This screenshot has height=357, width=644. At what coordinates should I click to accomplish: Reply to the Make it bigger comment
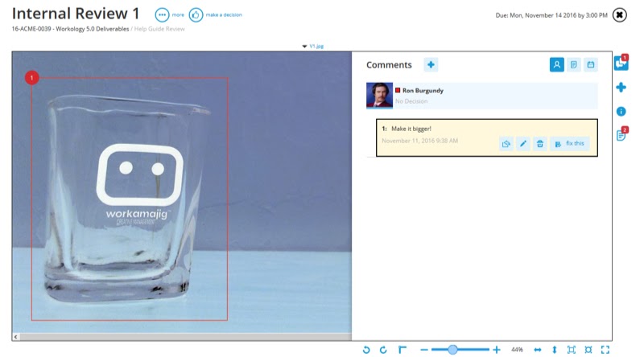pos(506,144)
